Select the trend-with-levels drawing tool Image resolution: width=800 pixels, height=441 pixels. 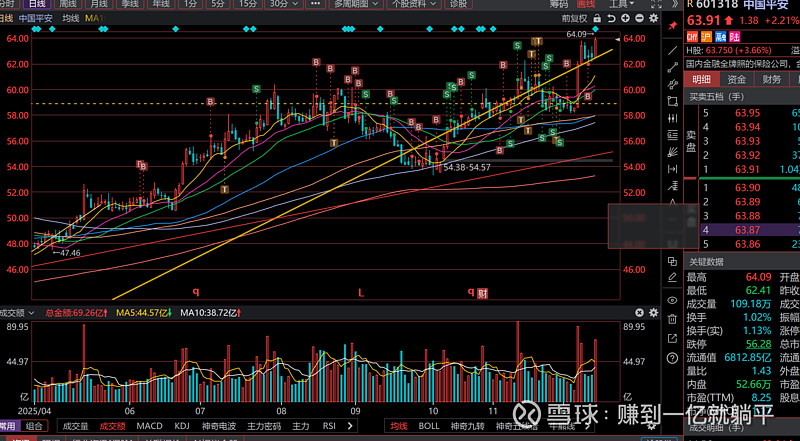pos(672,185)
